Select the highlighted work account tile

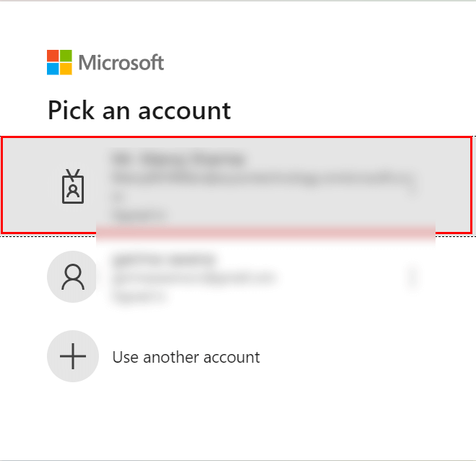tap(237, 185)
